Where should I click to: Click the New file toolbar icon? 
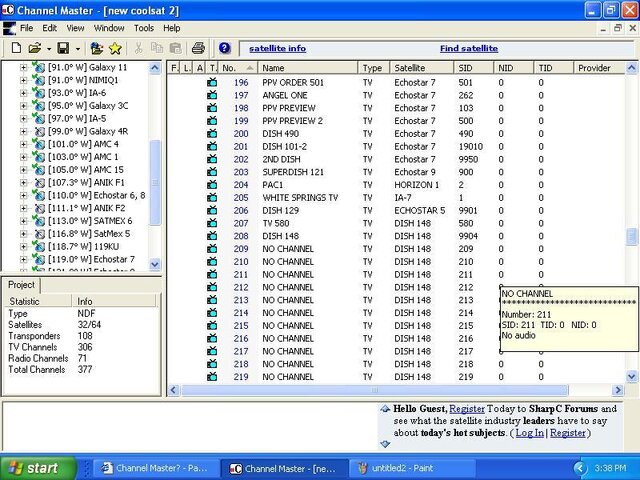(x=16, y=48)
